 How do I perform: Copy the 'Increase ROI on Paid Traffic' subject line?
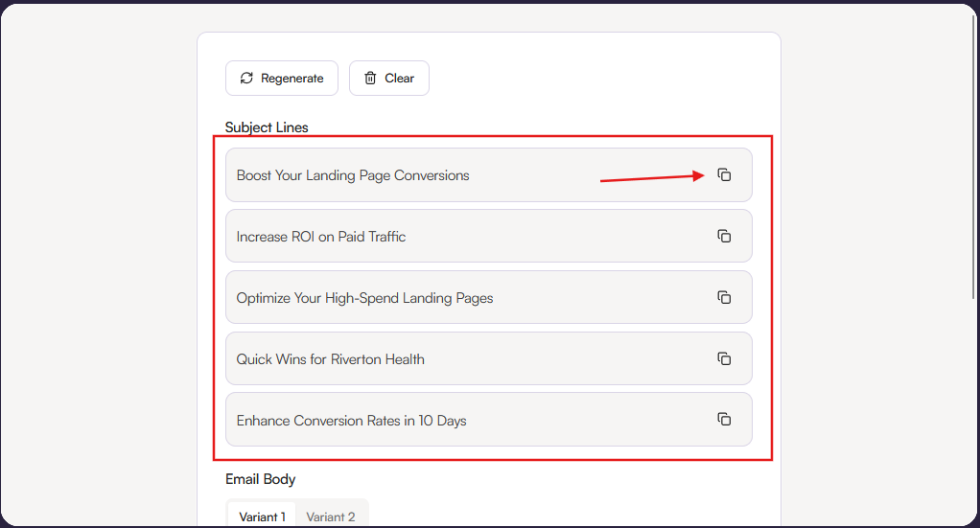tap(724, 236)
